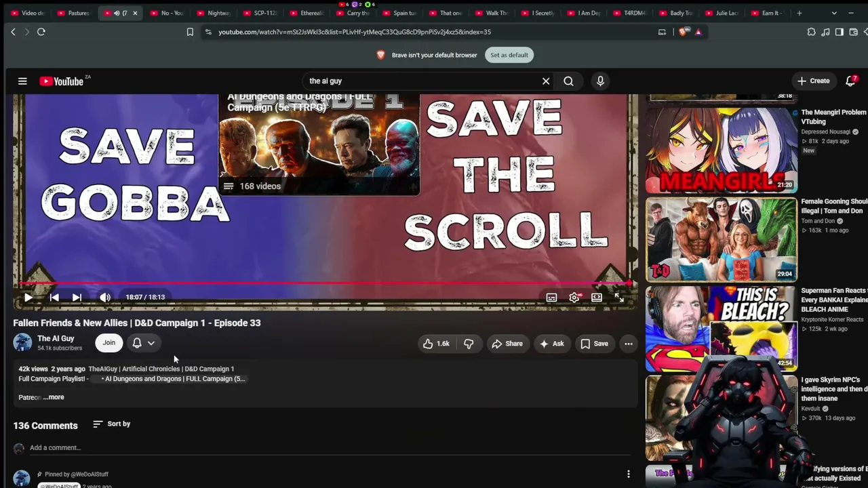The image size is (868, 488).
Task: Toggle subtitles on the player
Action: [552, 298]
